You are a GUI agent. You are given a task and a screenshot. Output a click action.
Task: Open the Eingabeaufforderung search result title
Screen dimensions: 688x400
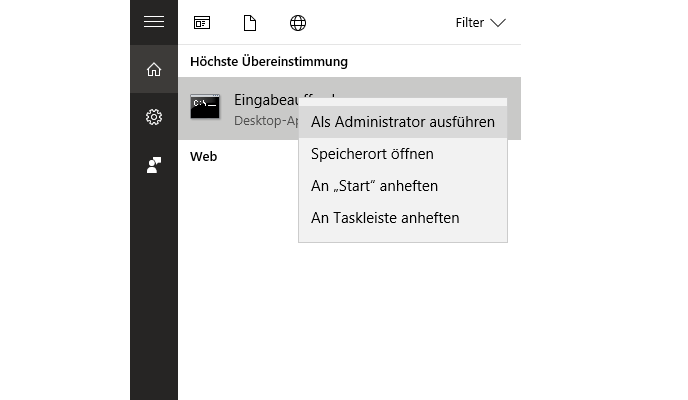pyautogui.click(x=264, y=99)
